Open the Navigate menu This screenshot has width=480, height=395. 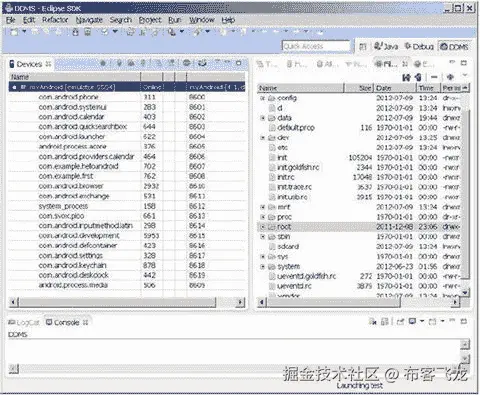[89, 20]
